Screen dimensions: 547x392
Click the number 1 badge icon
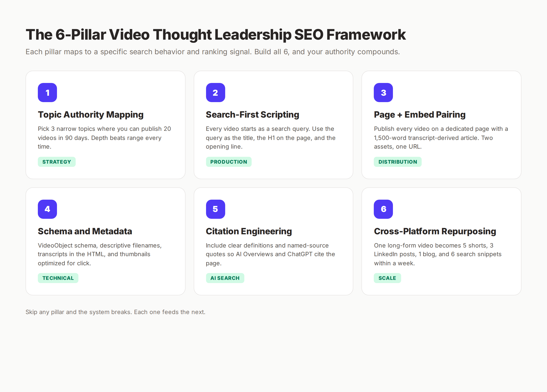47,93
